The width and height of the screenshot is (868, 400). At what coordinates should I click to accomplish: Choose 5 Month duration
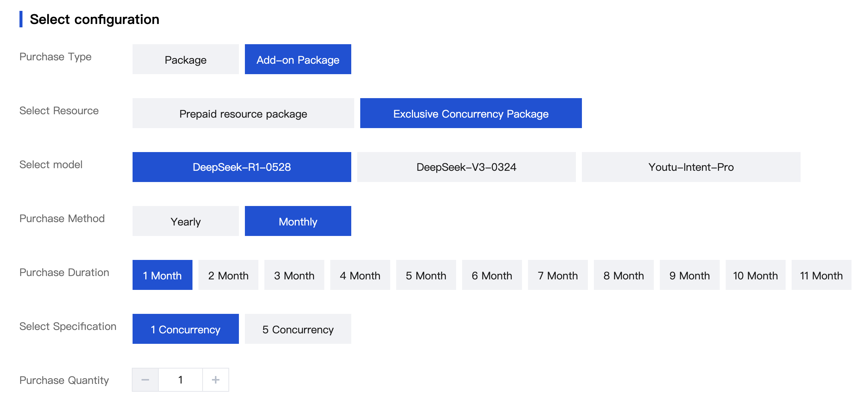[426, 275]
